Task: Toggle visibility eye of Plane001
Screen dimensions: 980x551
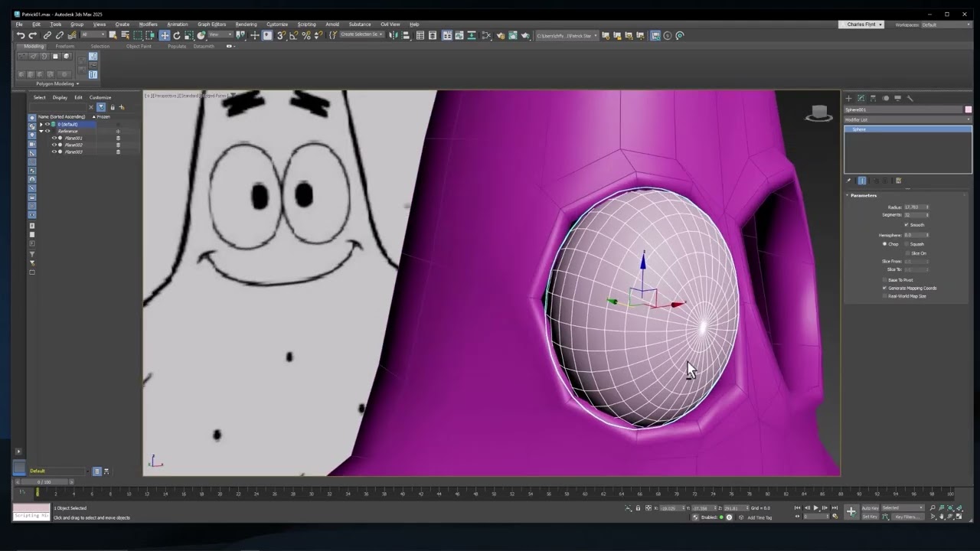Action: (x=54, y=138)
